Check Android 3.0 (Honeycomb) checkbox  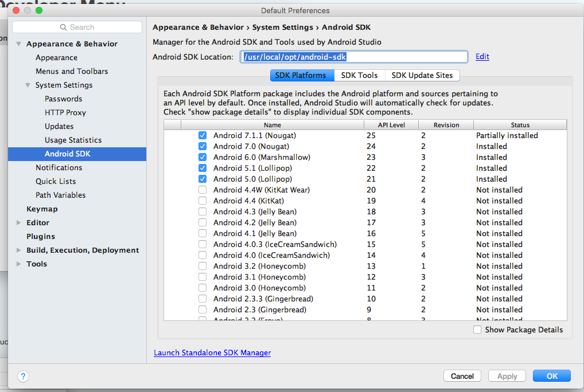point(203,288)
